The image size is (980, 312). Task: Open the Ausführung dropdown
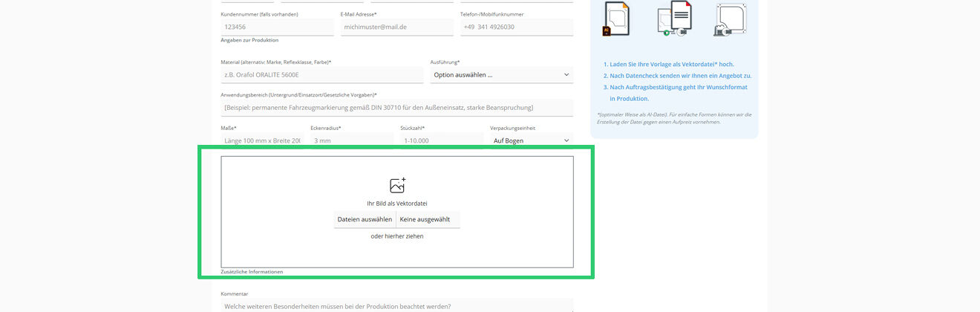pos(501,75)
